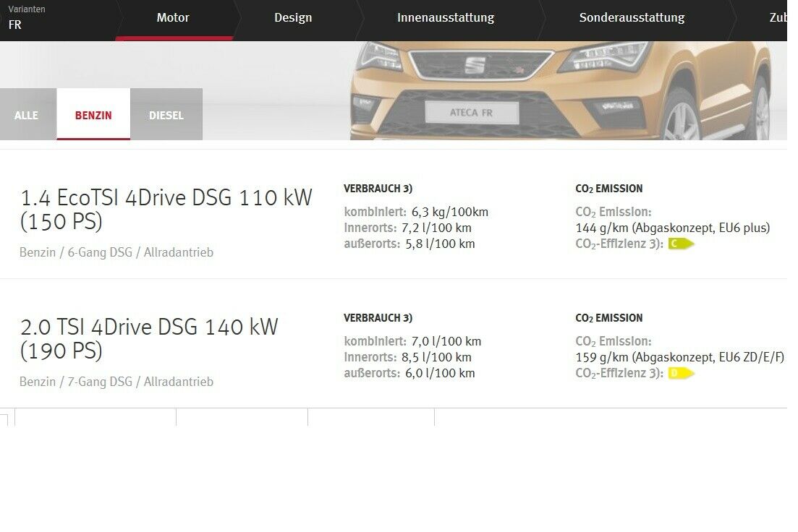Screen dimensions: 798x532
Task: Show ALLE engine types
Action: pyautogui.click(x=27, y=115)
